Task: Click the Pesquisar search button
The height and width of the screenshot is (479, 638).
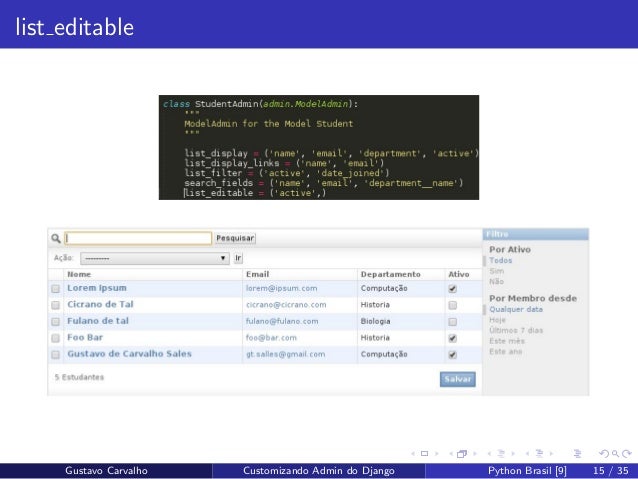Action: [x=235, y=238]
